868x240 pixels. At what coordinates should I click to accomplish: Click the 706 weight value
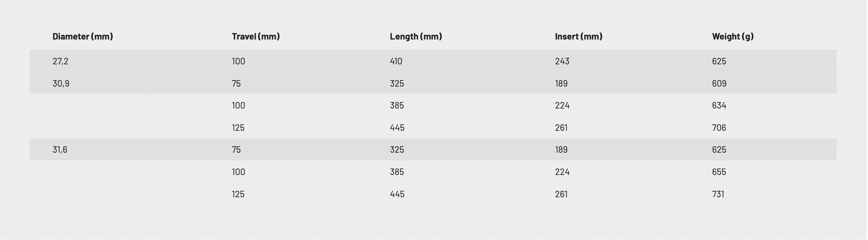click(x=719, y=128)
